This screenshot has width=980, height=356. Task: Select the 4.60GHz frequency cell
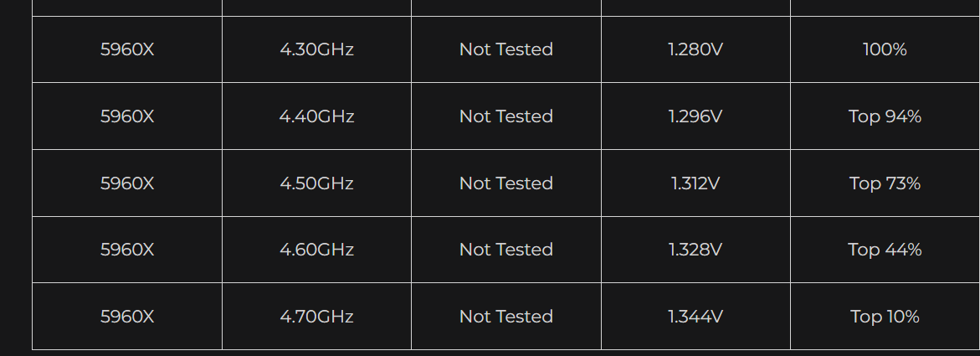(x=316, y=250)
